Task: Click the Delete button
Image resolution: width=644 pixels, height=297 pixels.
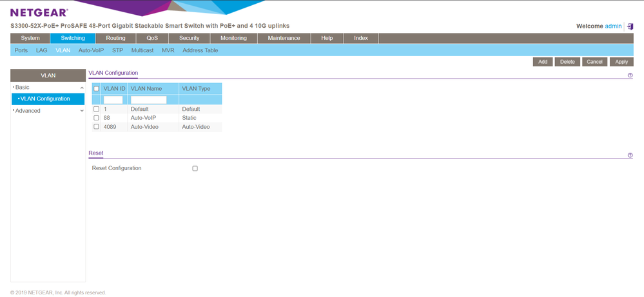Action: coord(567,62)
